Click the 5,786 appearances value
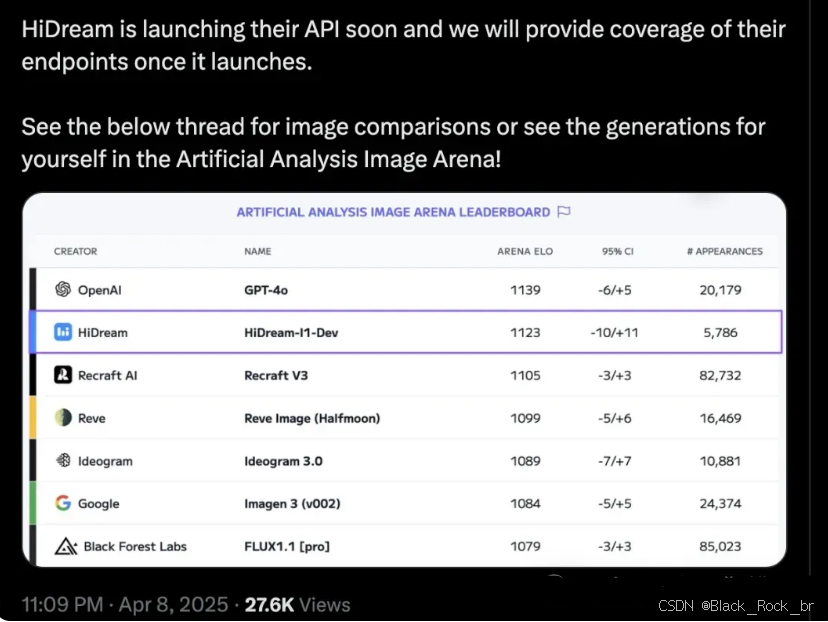The height and width of the screenshot is (622, 828). (x=720, y=333)
